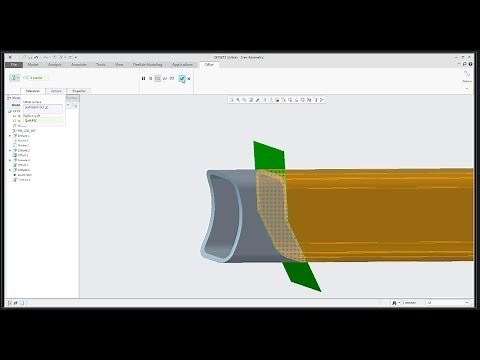Viewport: 480px width, 360px height.
Task: Select Extrude 3 in the model tree
Action: pos(21,160)
